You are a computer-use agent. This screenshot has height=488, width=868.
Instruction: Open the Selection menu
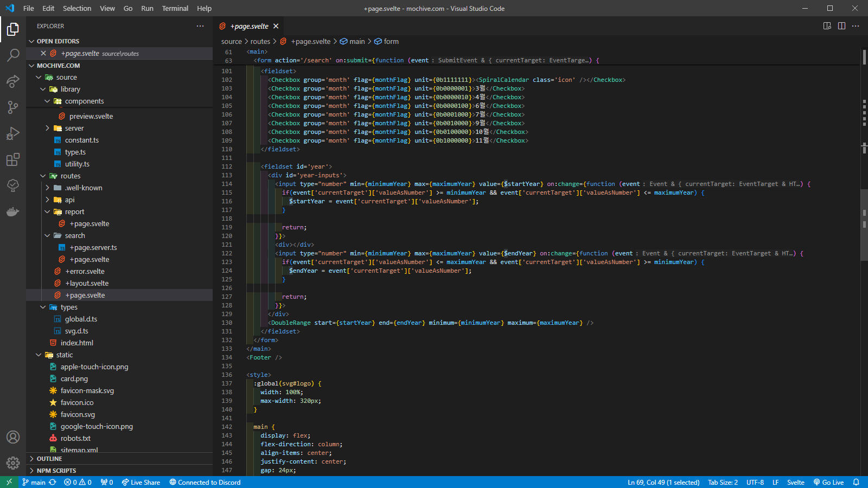[77, 8]
